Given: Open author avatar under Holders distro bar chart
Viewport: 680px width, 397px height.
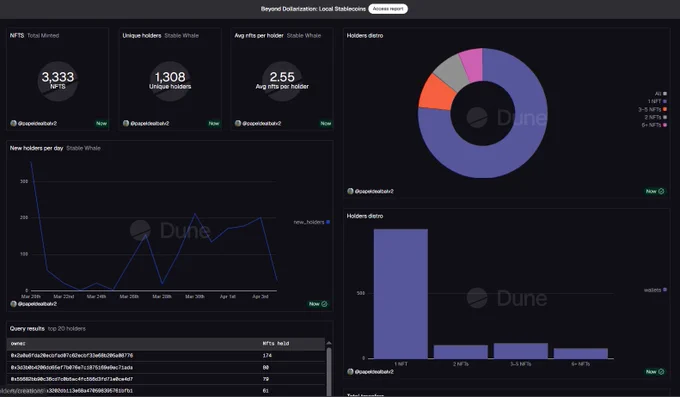Looking at the screenshot, I should [x=350, y=371].
